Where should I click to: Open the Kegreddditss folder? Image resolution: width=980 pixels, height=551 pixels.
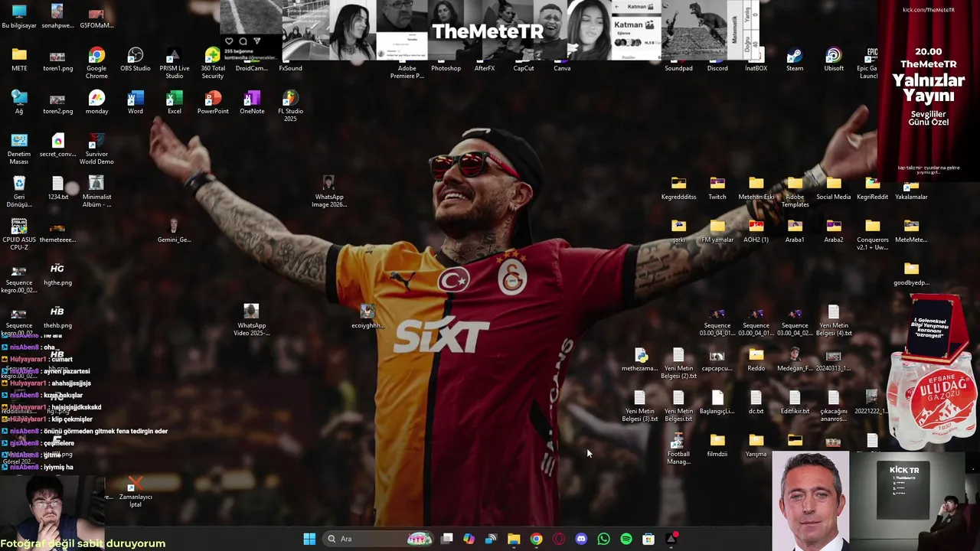[x=679, y=187]
